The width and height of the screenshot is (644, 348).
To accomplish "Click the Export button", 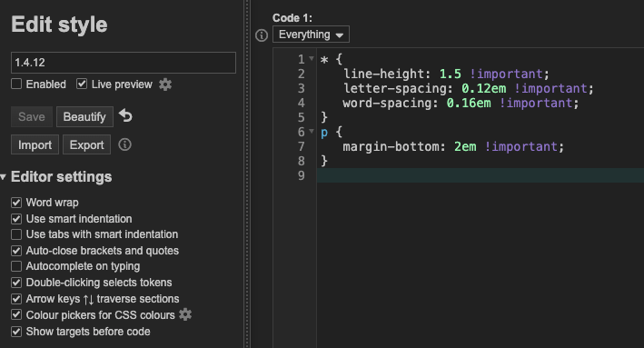I will (x=86, y=144).
